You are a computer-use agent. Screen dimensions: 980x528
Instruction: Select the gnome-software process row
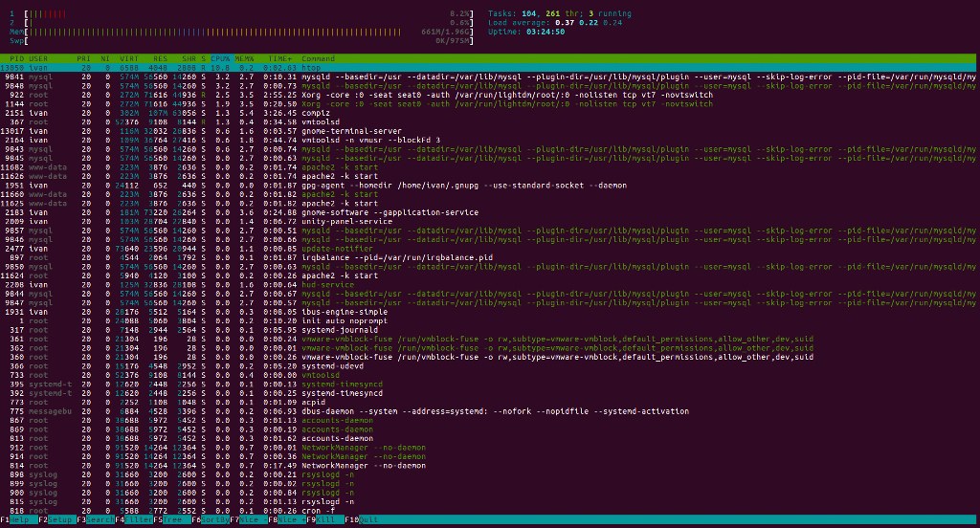click(x=490, y=212)
